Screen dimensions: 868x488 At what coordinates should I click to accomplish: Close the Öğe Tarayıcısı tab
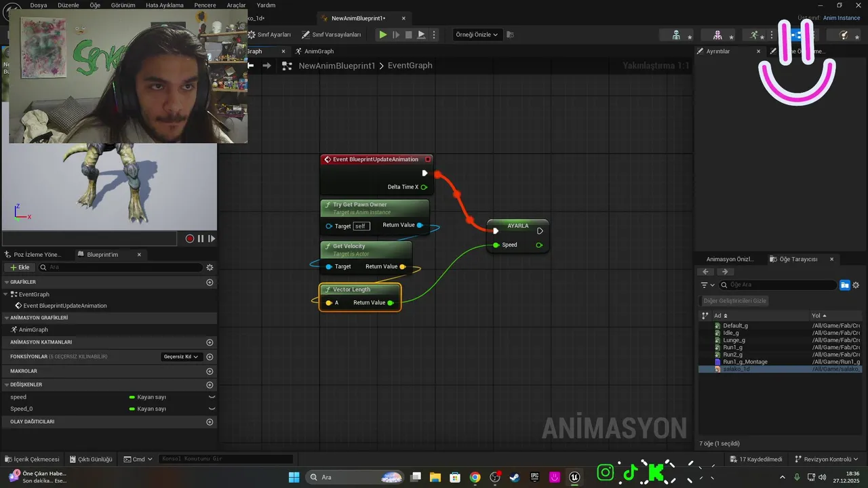coord(832,259)
